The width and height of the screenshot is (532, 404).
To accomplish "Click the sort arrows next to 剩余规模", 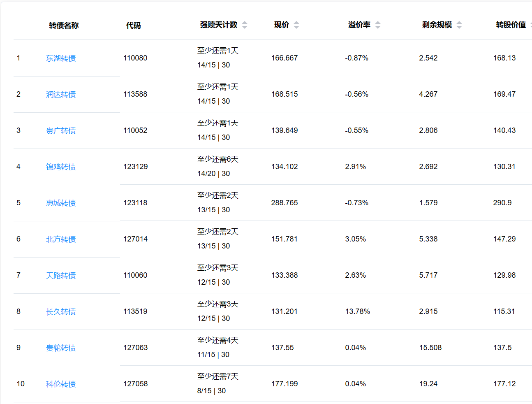I will (459, 25).
